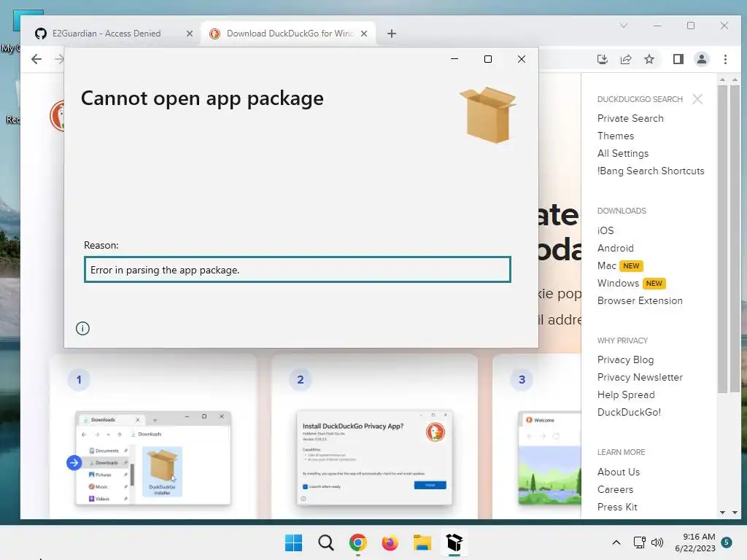Click Chrome's install app icon in the toolbar
Viewport: 747px width, 560px height.
pyautogui.click(x=602, y=59)
